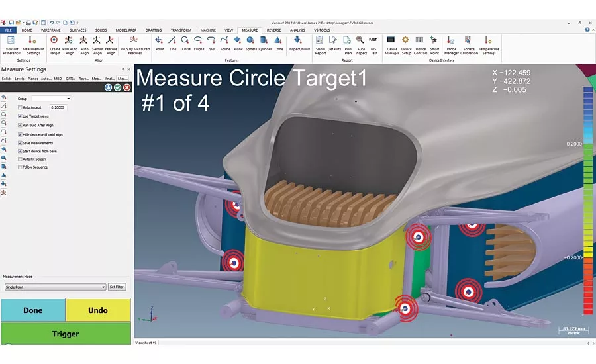Open the Group dropdown
596x364 pixels.
pyautogui.click(x=51, y=99)
